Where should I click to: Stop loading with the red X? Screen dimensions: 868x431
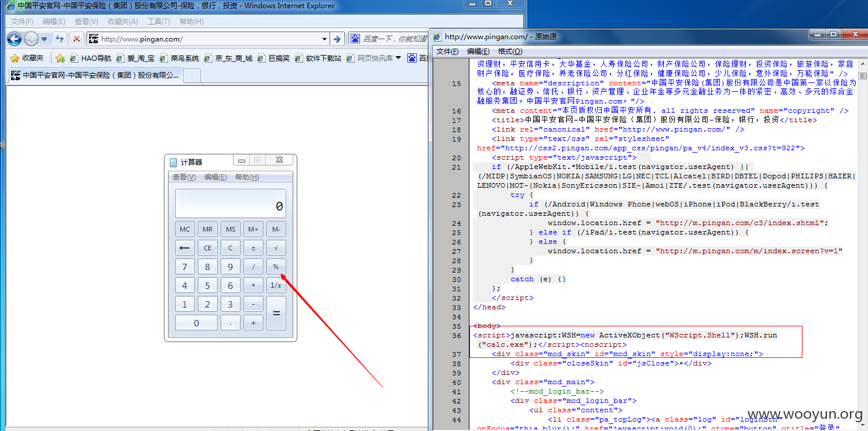pos(77,39)
